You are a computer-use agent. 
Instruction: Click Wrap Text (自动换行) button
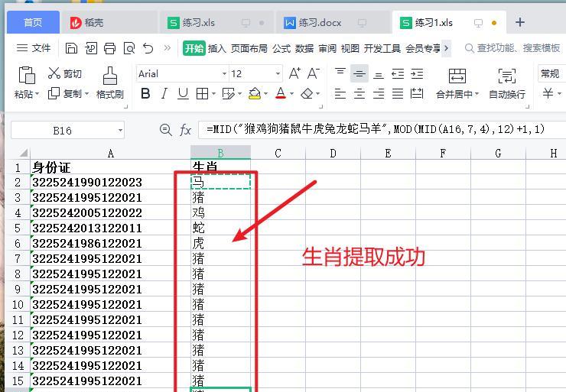coord(507,83)
